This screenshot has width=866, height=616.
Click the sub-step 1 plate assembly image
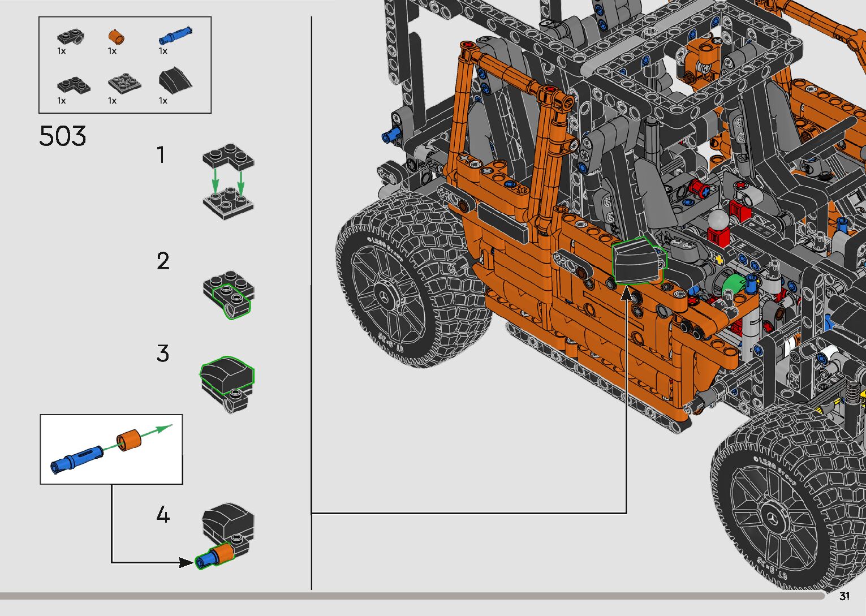228,181
